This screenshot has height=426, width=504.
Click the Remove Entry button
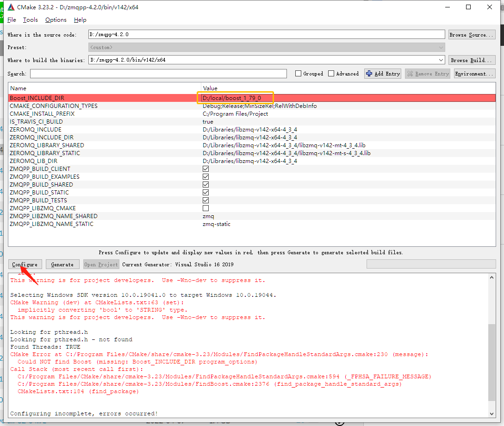click(428, 74)
